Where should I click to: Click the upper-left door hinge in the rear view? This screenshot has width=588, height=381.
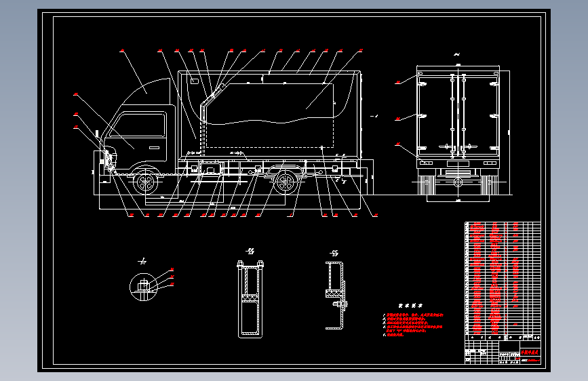coord(423,84)
